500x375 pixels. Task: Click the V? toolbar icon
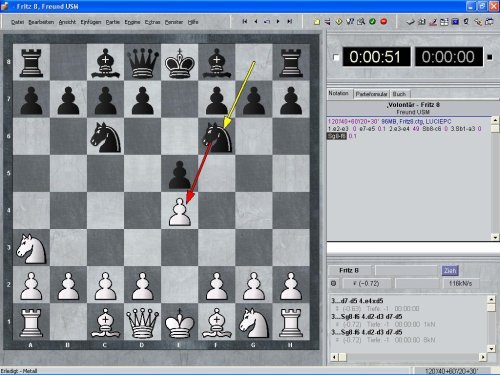[x=350, y=22]
